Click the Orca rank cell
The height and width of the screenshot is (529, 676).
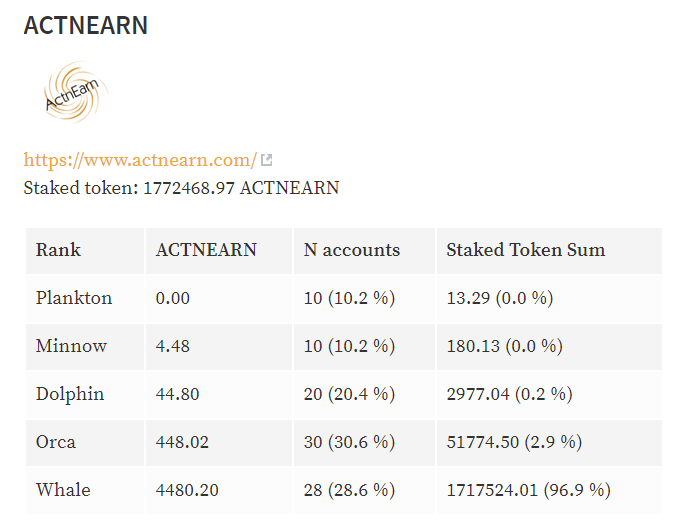click(56, 442)
